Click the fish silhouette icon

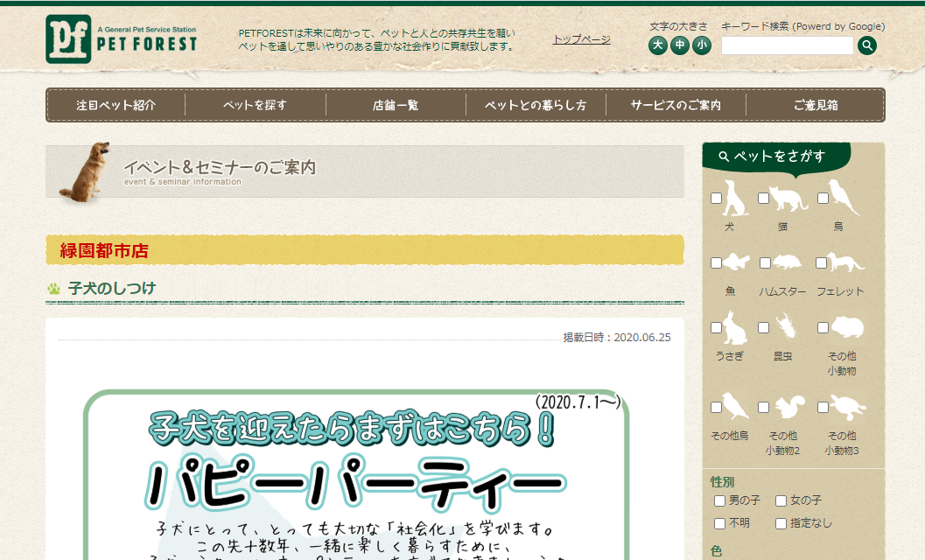pos(736,262)
